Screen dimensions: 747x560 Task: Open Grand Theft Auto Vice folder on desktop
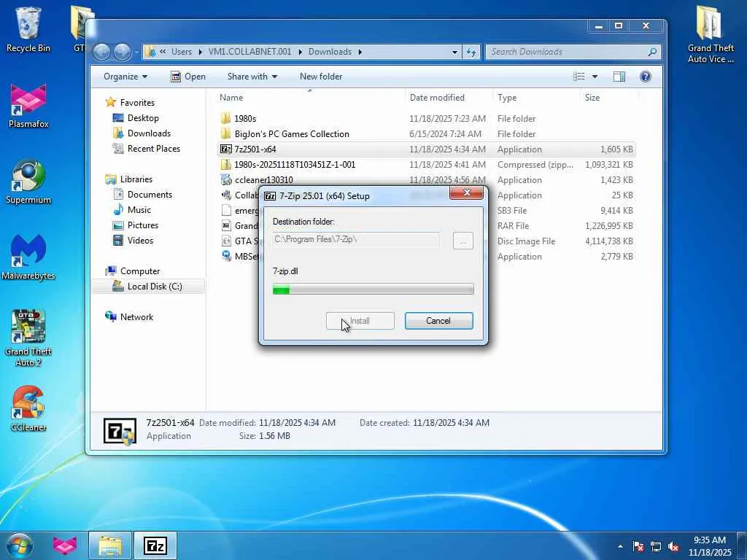(711, 35)
